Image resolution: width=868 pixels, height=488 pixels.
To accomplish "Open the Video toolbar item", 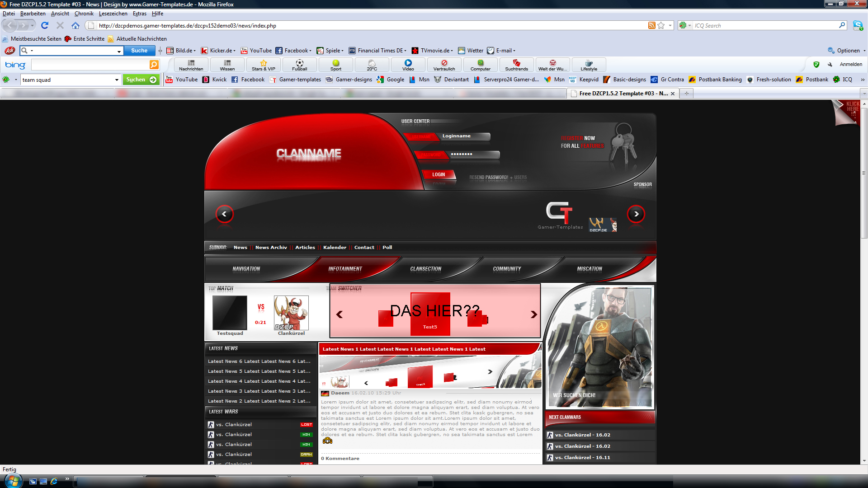I will click(408, 65).
